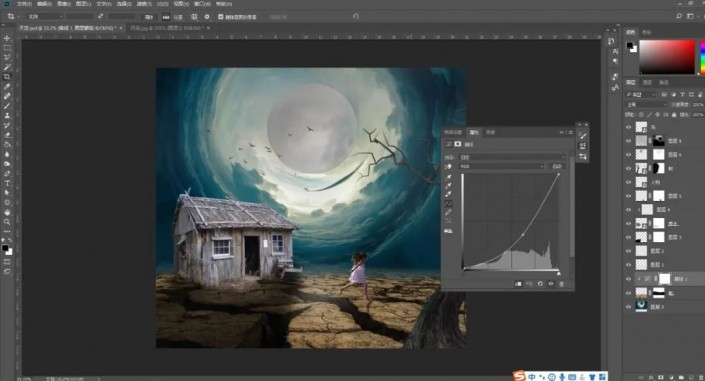705x381 pixels.
Task: Open Properties panel flyout menu
Action: click(570, 132)
